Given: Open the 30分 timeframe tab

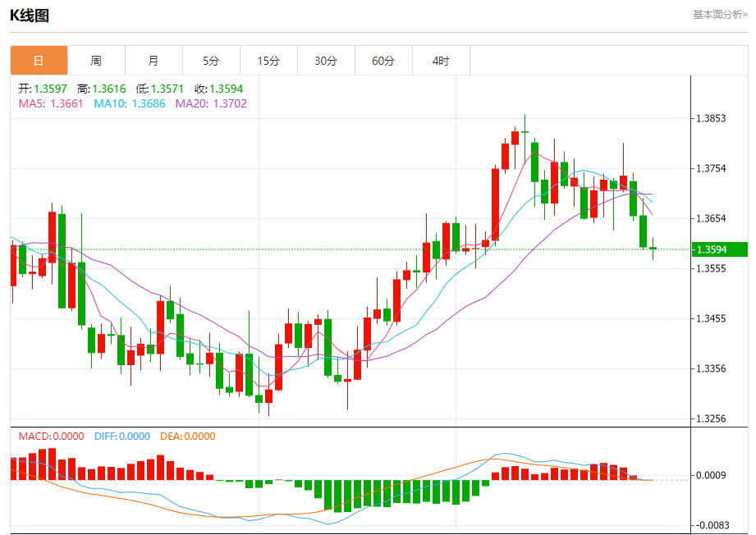Looking at the screenshot, I should pos(325,61).
